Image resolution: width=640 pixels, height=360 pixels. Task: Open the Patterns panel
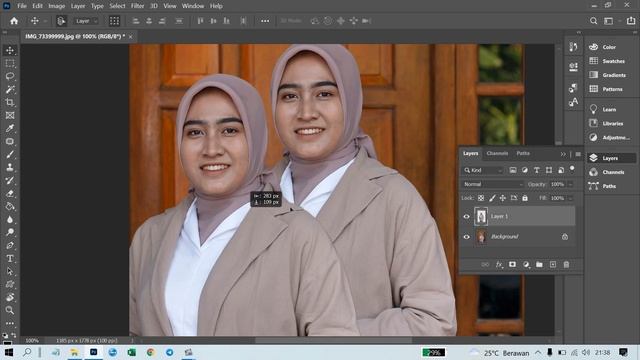click(611, 89)
